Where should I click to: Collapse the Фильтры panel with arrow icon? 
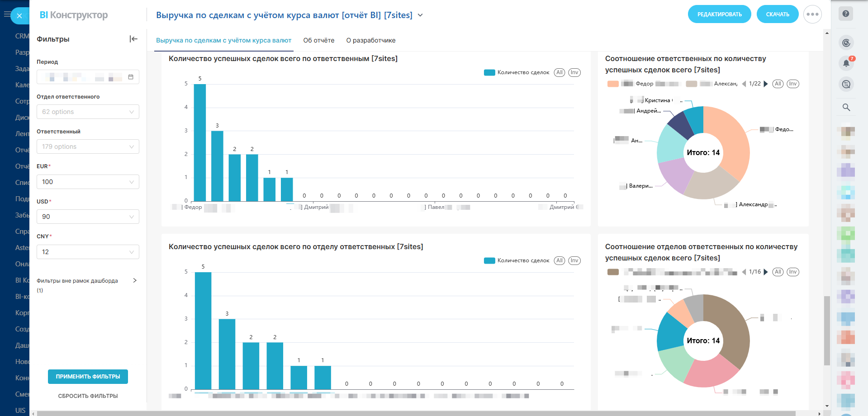coord(133,39)
